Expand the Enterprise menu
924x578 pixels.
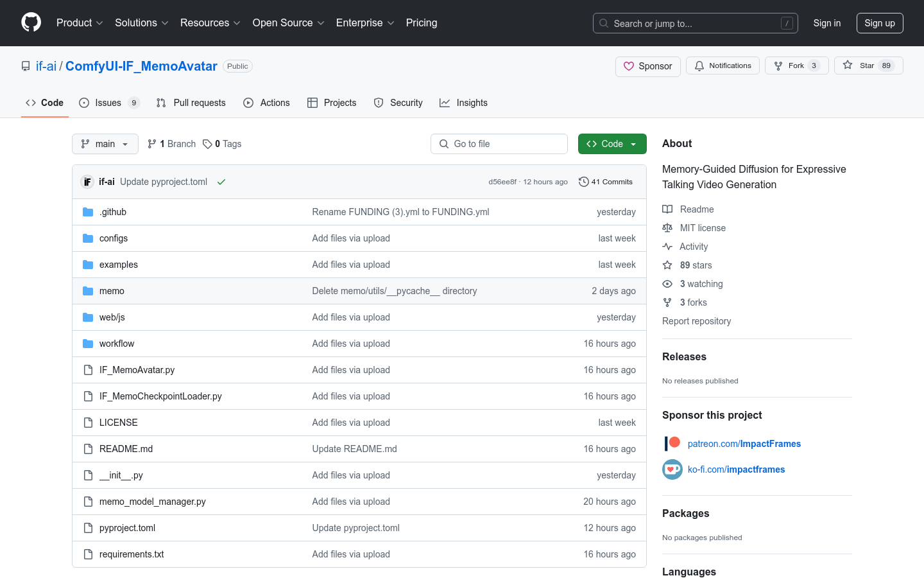(x=366, y=22)
